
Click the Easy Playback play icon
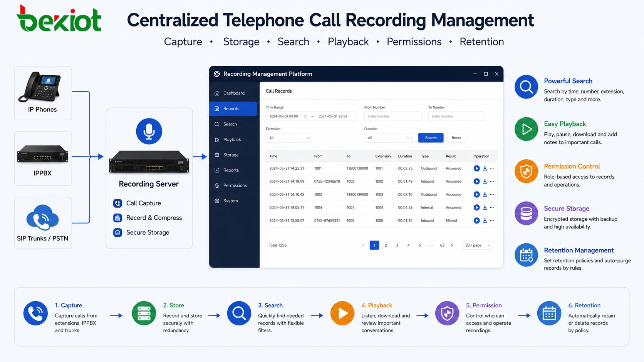(x=526, y=129)
